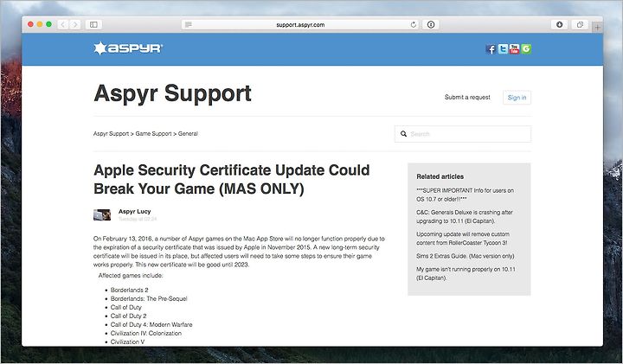Open Aspyr's YouTube channel

(514, 48)
